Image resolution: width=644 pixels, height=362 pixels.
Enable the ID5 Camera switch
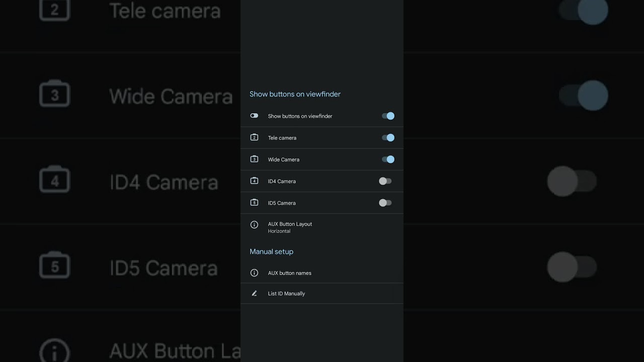pyautogui.click(x=385, y=203)
